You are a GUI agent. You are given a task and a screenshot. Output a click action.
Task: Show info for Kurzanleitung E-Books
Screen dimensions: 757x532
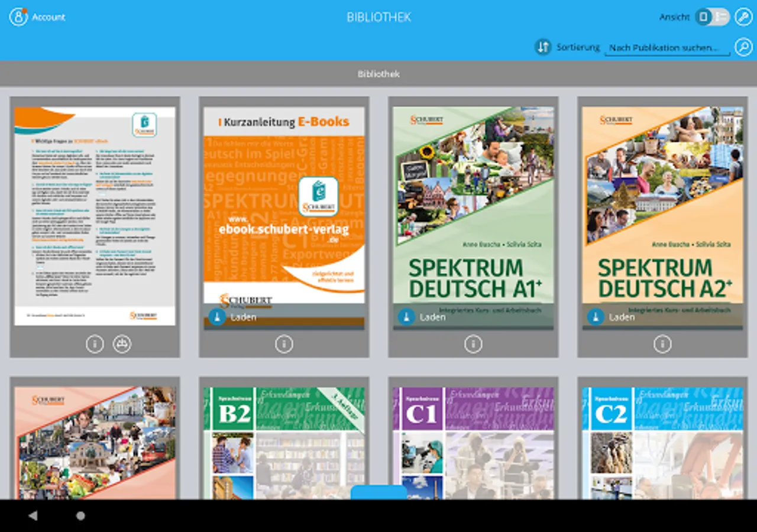tap(284, 344)
